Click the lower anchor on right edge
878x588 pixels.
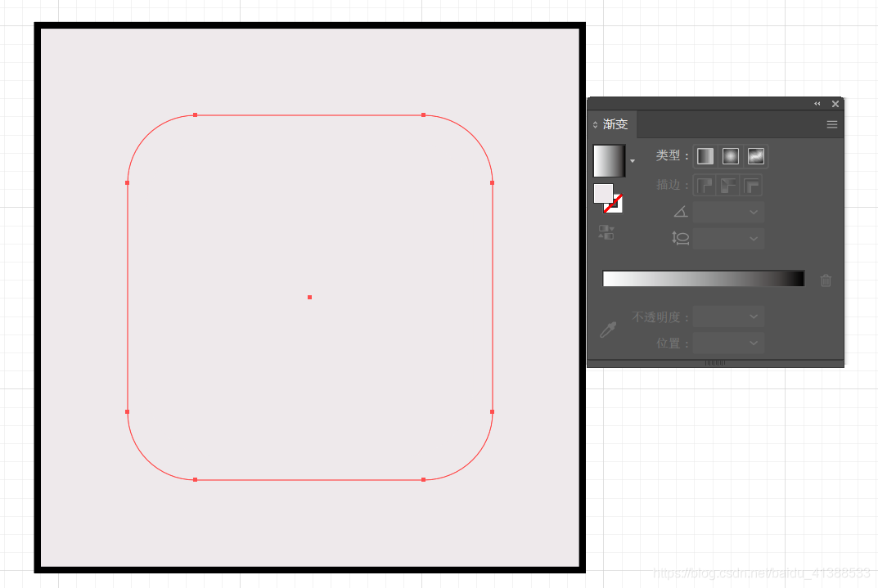(x=493, y=412)
